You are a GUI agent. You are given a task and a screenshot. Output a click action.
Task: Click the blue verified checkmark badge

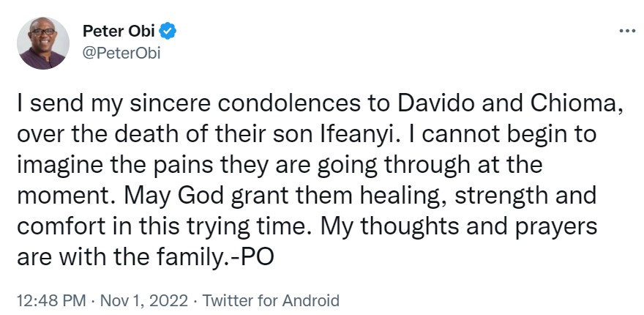tap(168, 33)
